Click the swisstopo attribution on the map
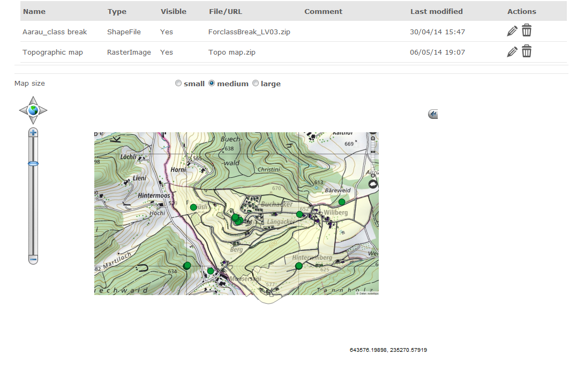Viewport: 584px width, 392px height. click(367, 293)
